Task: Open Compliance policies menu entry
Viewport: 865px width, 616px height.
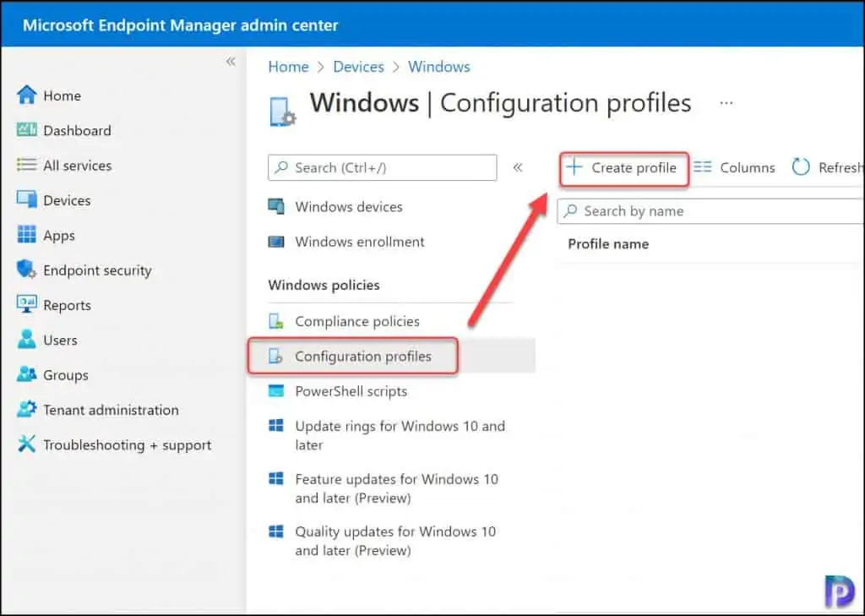Action: pyautogui.click(x=357, y=321)
